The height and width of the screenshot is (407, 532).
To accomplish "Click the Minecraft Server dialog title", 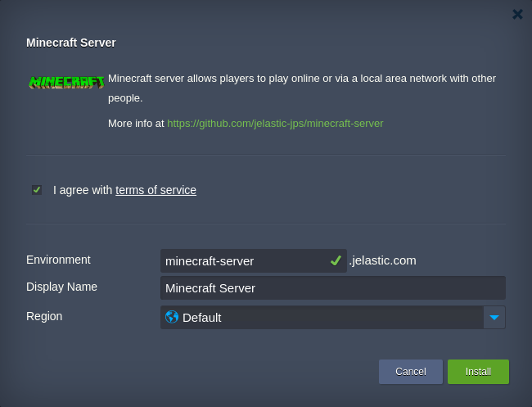I will tap(71, 43).
